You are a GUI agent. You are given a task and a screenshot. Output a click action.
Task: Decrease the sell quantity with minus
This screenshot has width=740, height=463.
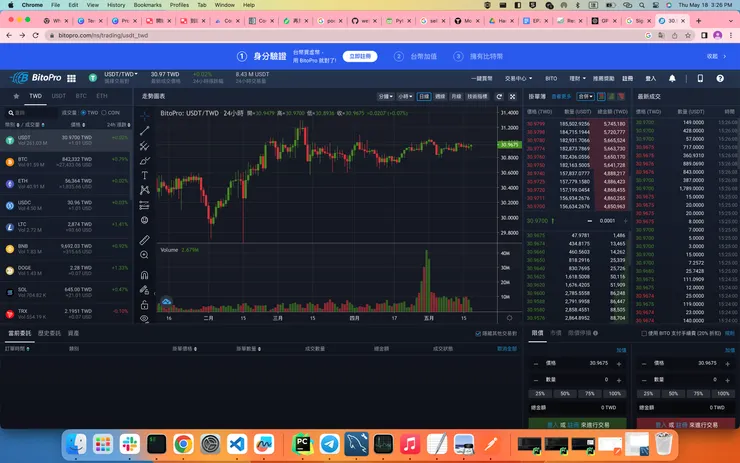tap(644, 380)
